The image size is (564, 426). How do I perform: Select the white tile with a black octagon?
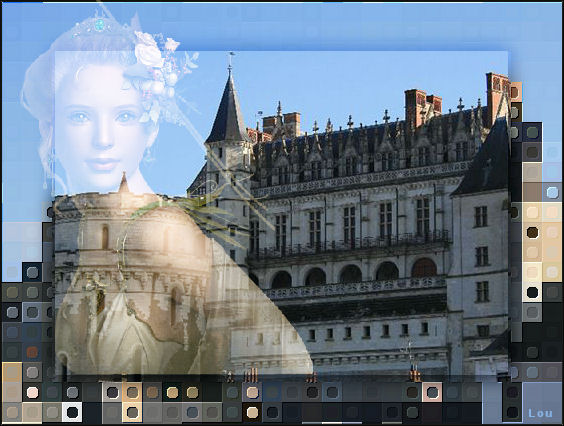point(72,412)
